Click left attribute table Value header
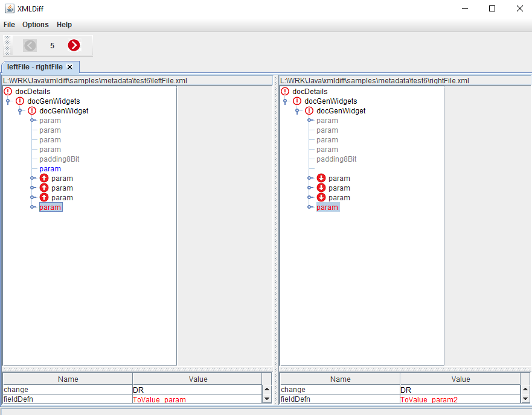The height and width of the screenshot is (415, 532). point(198,379)
